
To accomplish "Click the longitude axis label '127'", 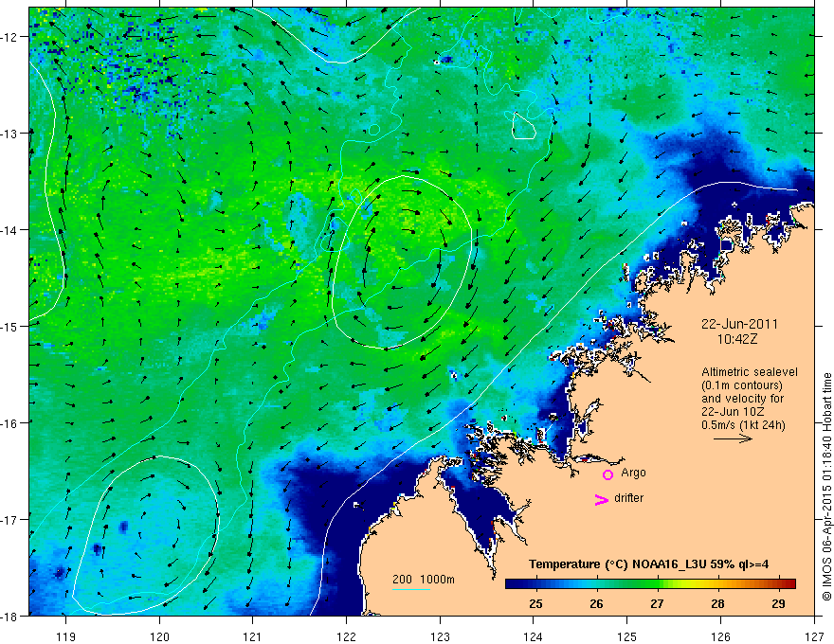I will tap(814, 636).
